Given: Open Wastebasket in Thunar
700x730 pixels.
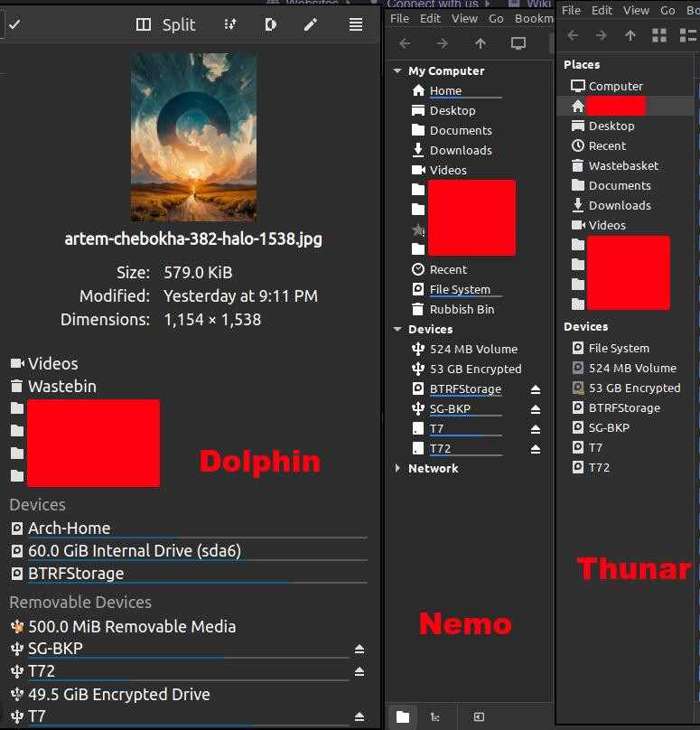Looking at the screenshot, I should [x=615, y=165].
